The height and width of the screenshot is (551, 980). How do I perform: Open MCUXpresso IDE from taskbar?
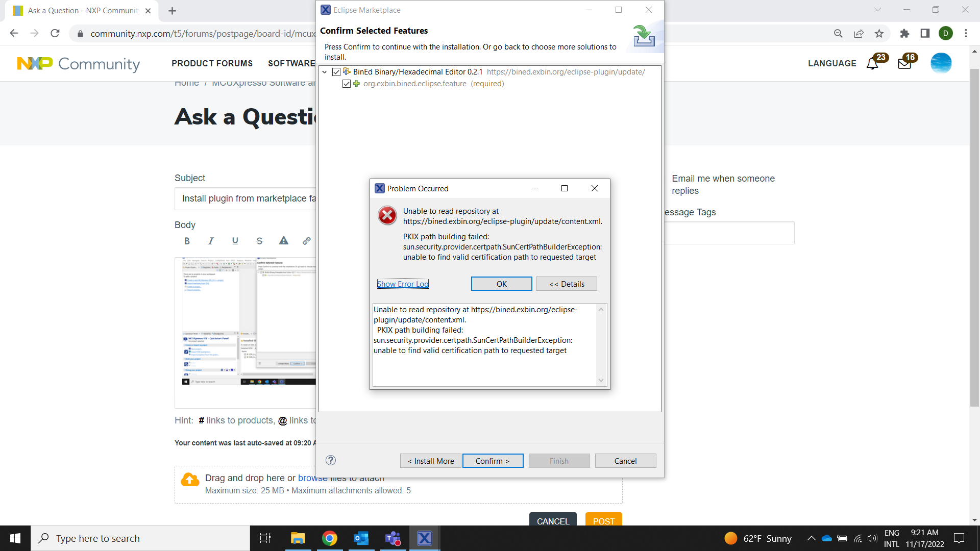click(424, 538)
